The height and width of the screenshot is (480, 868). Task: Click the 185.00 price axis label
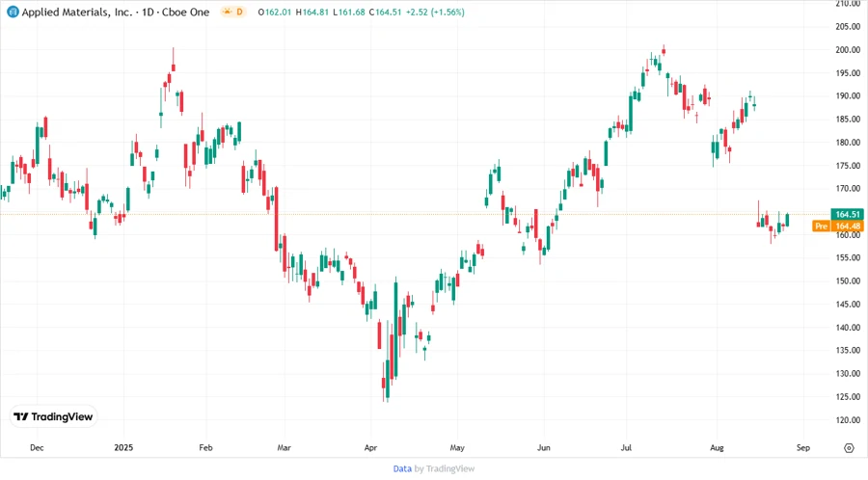tap(848, 119)
